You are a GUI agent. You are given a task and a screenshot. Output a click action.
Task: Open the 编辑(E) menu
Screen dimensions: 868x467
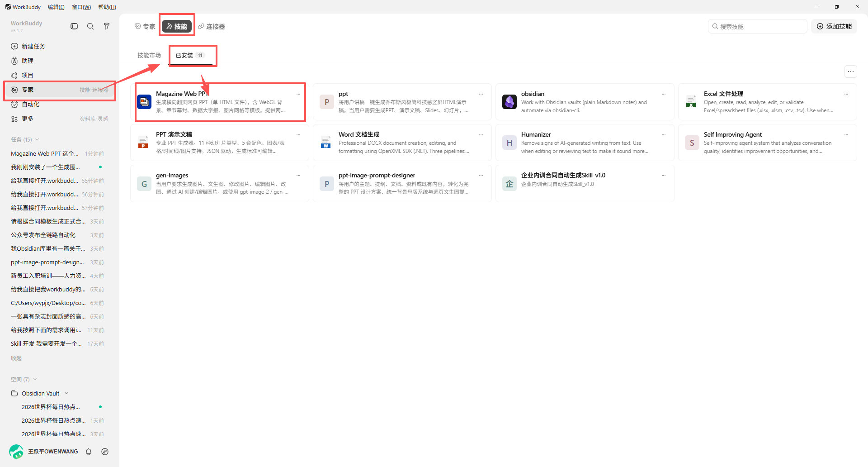click(56, 7)
